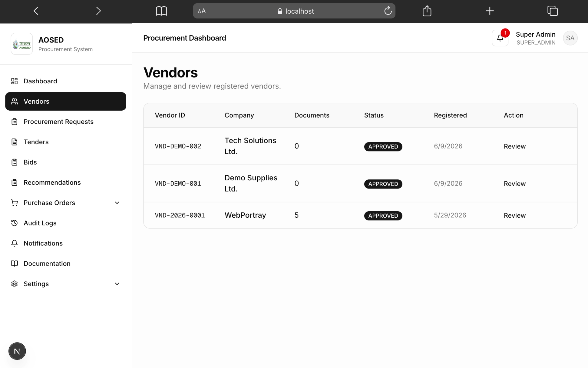588x368 pixels.
Task: Open the Bids menu item
Action: click(66, 162)
